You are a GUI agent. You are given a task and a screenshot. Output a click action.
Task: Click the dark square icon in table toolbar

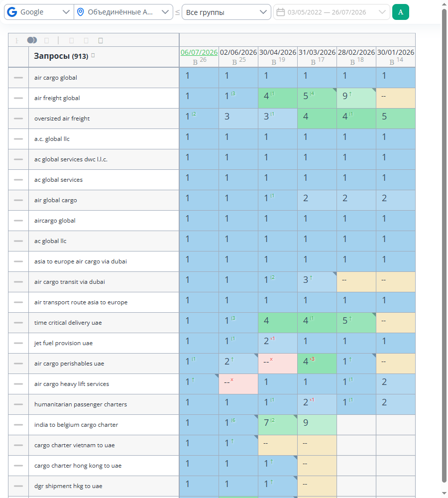coord(101,41)
